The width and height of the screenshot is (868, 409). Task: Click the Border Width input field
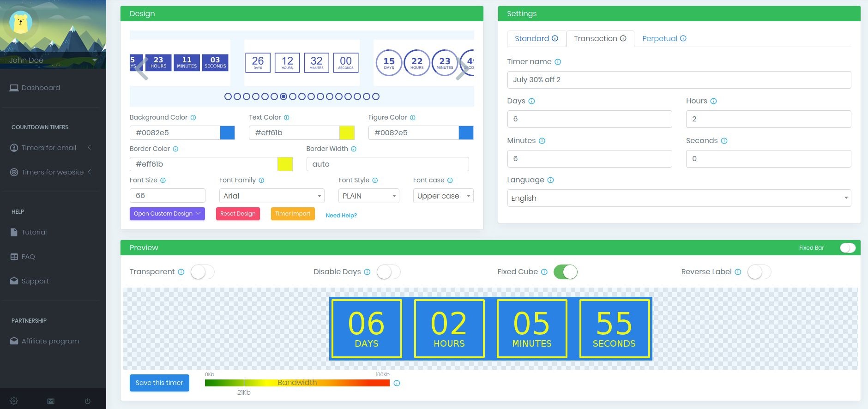(388, 164)
